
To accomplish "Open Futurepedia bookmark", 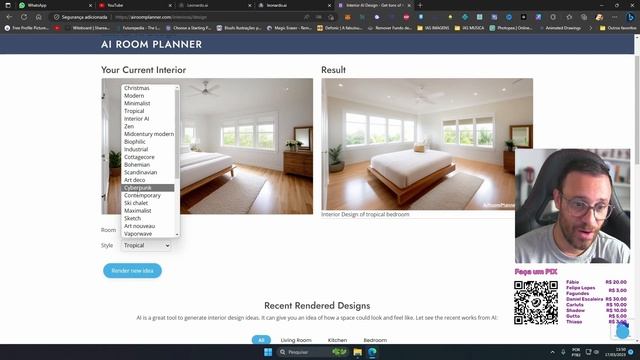I will (138, 28).
